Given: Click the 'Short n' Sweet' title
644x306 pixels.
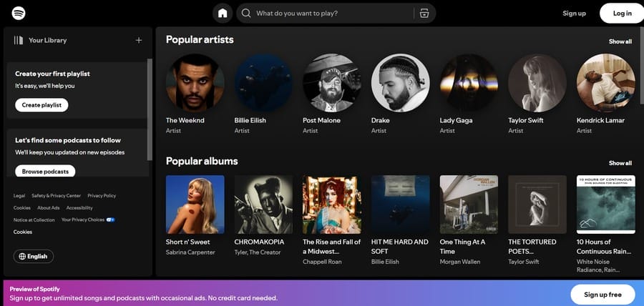Looking at the screenshot, I should click(187, 242).
